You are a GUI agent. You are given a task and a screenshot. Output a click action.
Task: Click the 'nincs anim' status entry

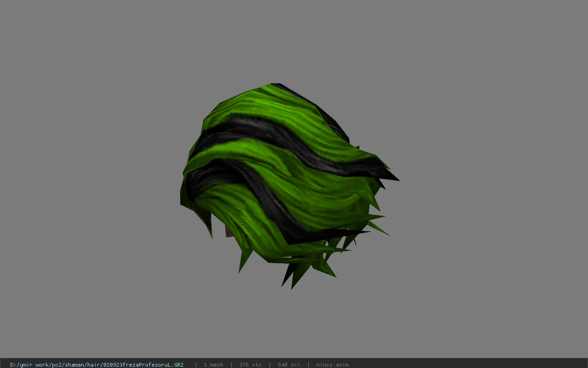pos(333,365)
